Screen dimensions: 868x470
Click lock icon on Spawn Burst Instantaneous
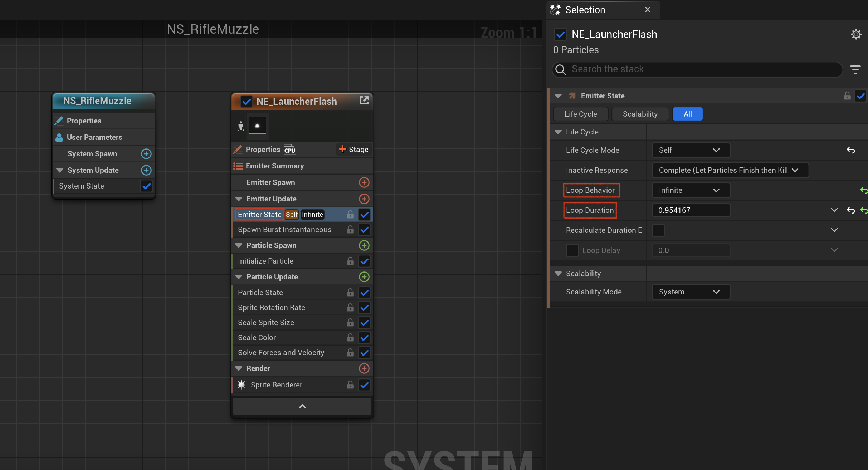click(350, 230)
